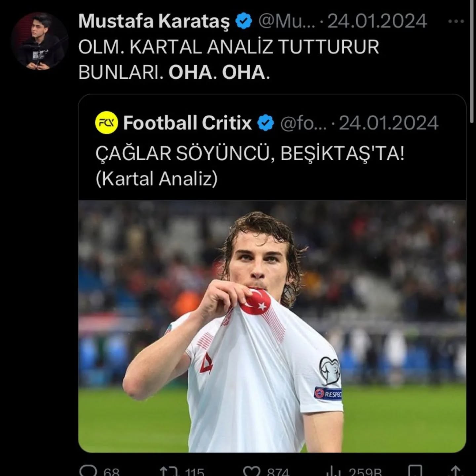This screenshot has width=476, height=476.
Task: Open the Football Critix account name link
Action: [x=187, y=123]
